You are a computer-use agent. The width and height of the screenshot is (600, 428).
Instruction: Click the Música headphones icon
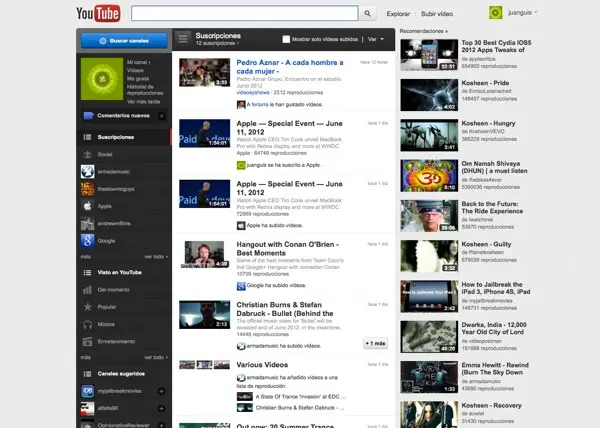88,324
